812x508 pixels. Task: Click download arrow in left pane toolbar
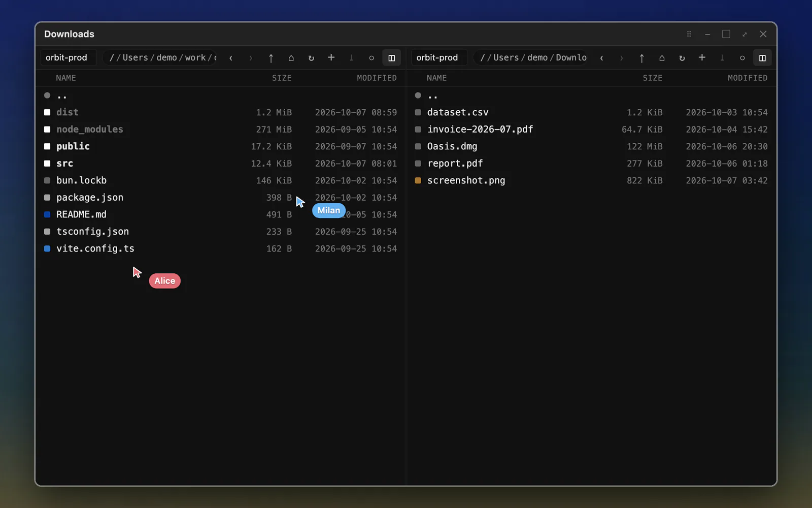tap(351, 58)
